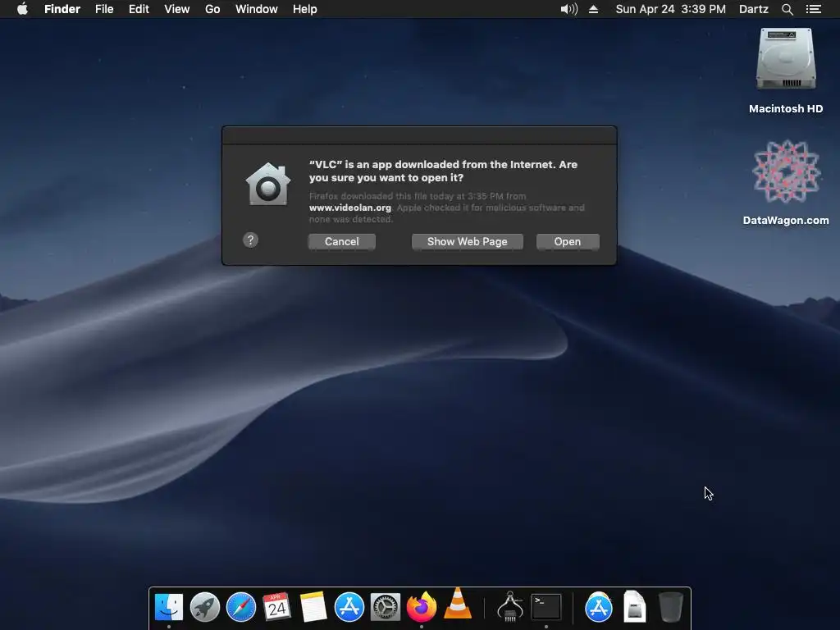
Task: Click the www.videolan.org text in dialog
Action: pyautogui.click(x=350, y=208)
